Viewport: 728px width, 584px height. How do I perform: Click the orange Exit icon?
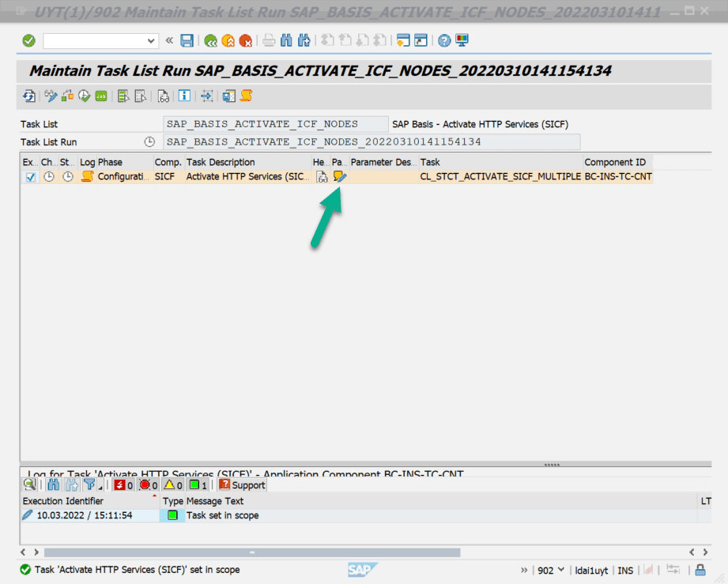tap(228, 41)
